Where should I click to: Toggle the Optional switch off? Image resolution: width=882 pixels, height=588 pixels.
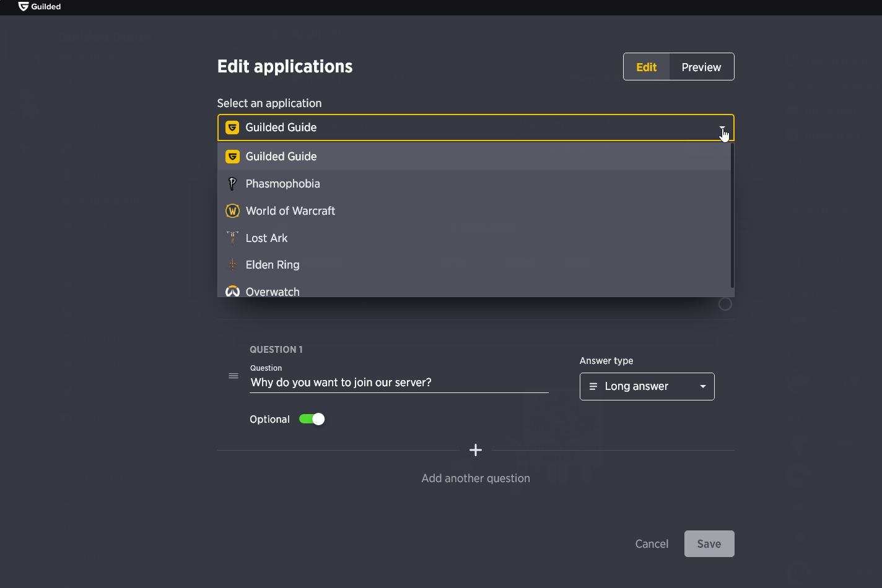coord(312,419)
